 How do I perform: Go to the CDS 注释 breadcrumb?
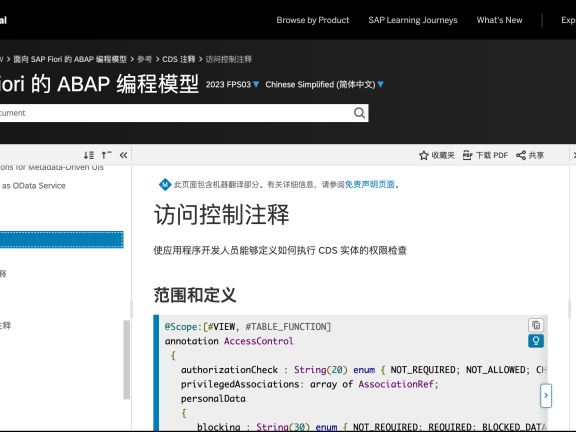click(179, 59)
